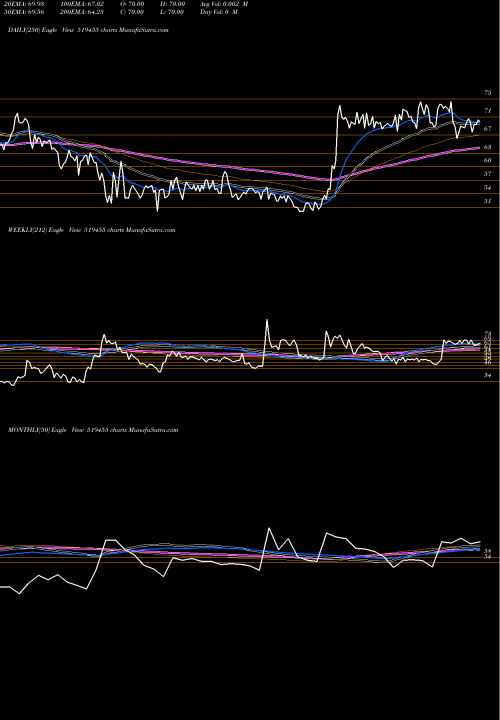Click the Avg Vol: 0.002 M reading
Viewport: 500px width, 720px height.
(x=224, y=4)
